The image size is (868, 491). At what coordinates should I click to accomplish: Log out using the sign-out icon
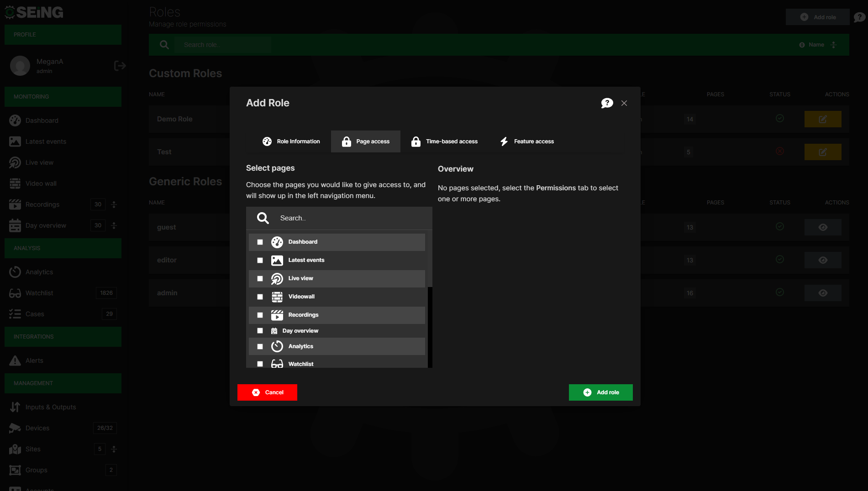tap(120, 66)
